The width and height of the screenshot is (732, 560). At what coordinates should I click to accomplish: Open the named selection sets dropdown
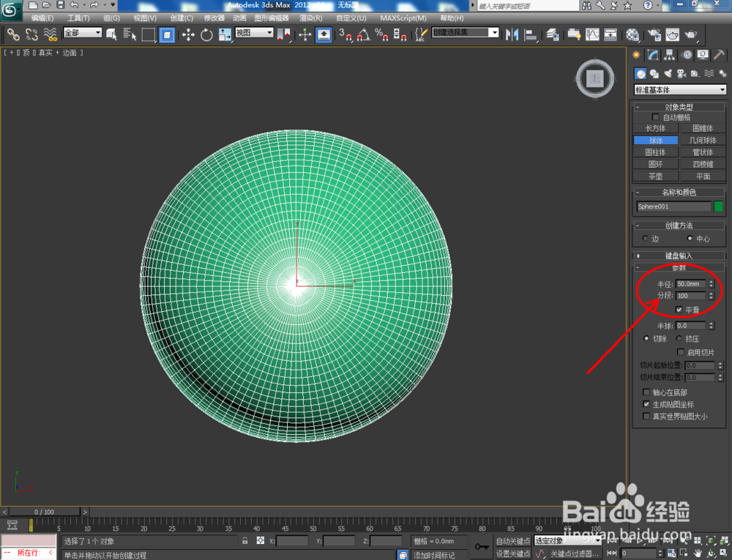466,33
